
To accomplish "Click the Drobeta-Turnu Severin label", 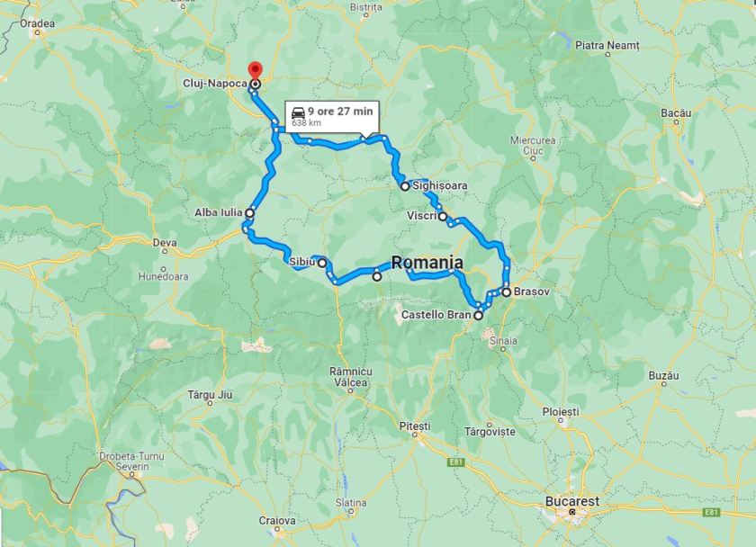I will pyautogui.click(x=131, y=462).
